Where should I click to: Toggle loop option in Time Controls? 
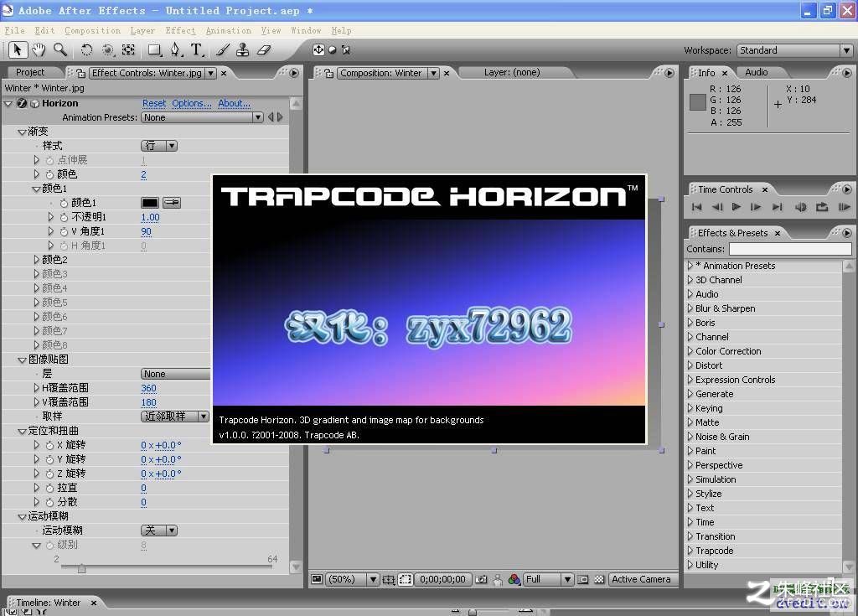pos(822,207)
